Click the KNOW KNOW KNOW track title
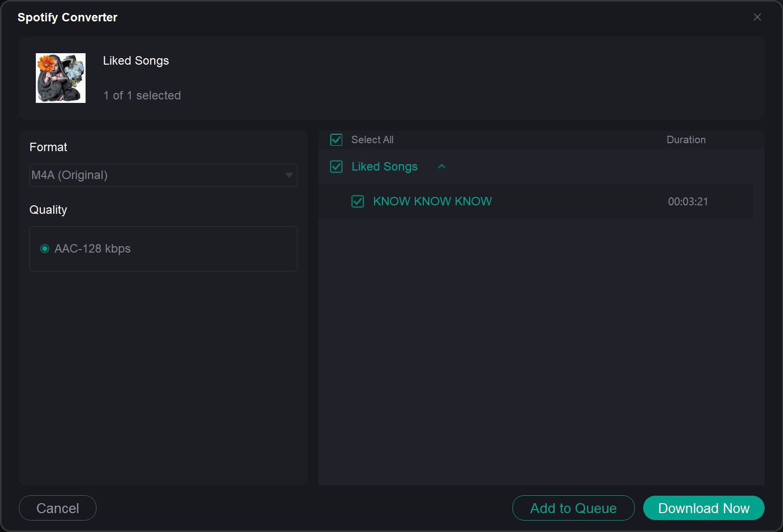The width and height of the screenshot is (783, 532). (432, 201)
